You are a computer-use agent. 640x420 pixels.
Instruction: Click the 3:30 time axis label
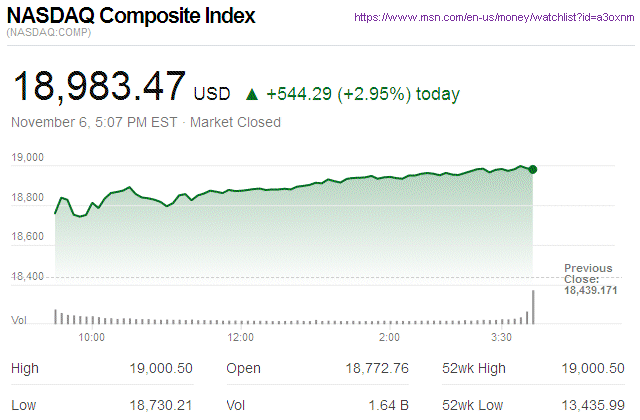pos(503,338)
